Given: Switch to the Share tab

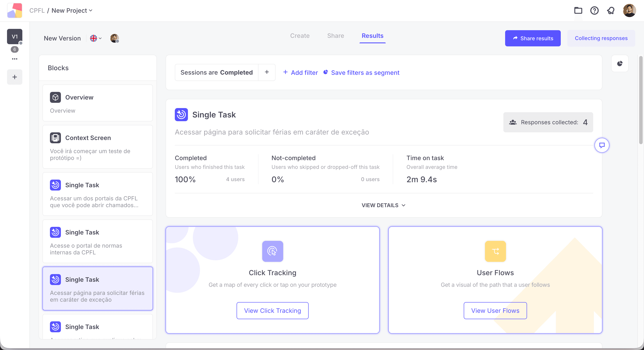Looking at the screenshot, I should (336, 36).
